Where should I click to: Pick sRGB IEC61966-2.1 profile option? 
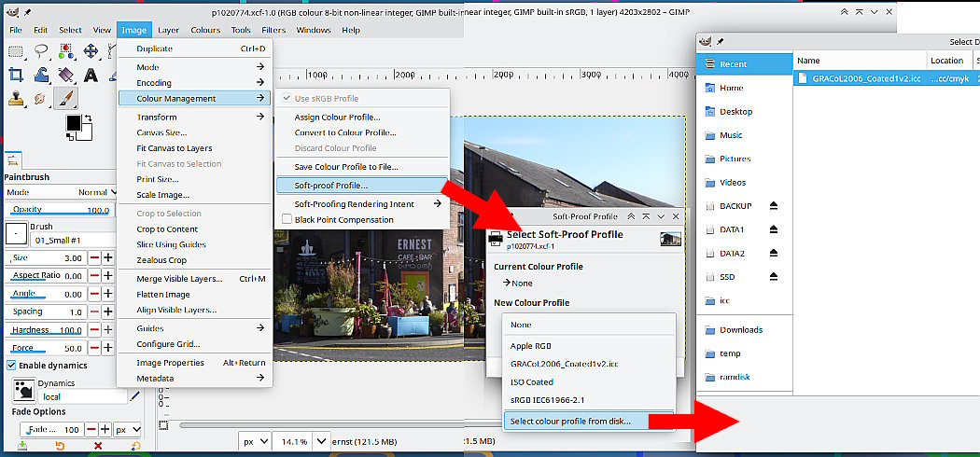(589, 400)
